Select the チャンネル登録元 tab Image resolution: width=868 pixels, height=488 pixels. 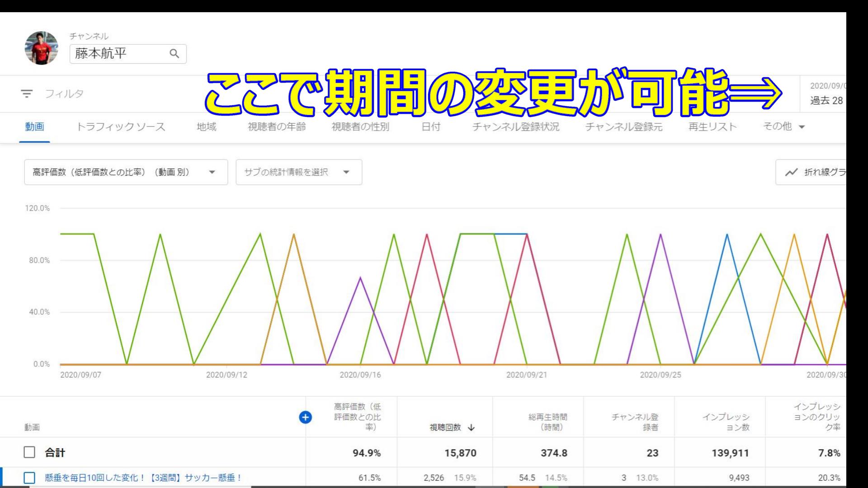[x=624, y=127]
